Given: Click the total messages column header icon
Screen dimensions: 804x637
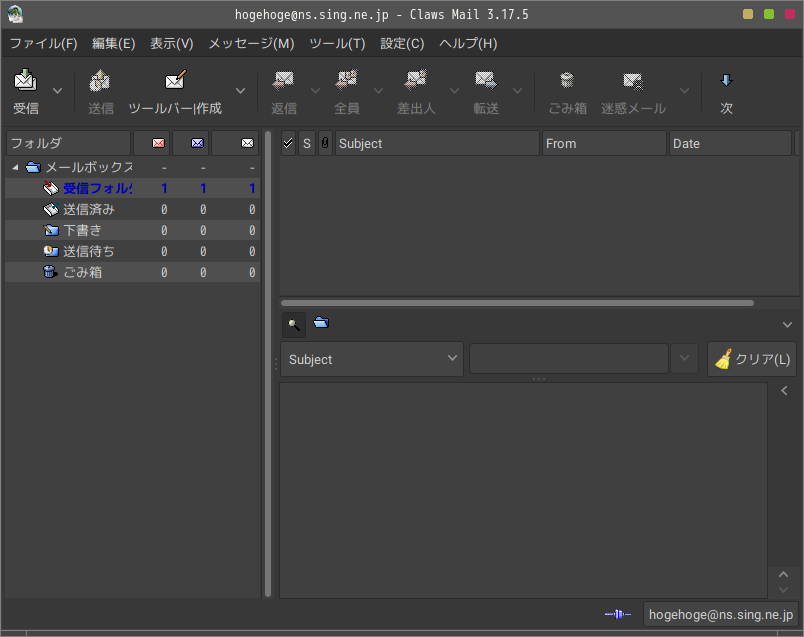Looking at the screenshot, I should pos(247,143).
